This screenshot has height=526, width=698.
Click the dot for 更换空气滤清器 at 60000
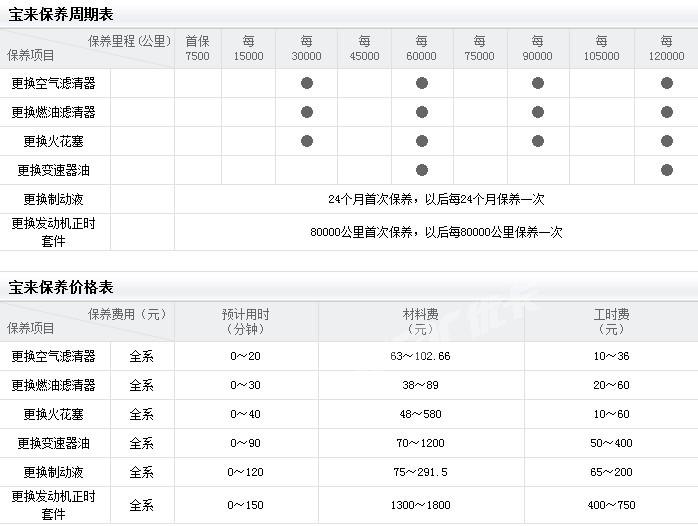(422, 83)
